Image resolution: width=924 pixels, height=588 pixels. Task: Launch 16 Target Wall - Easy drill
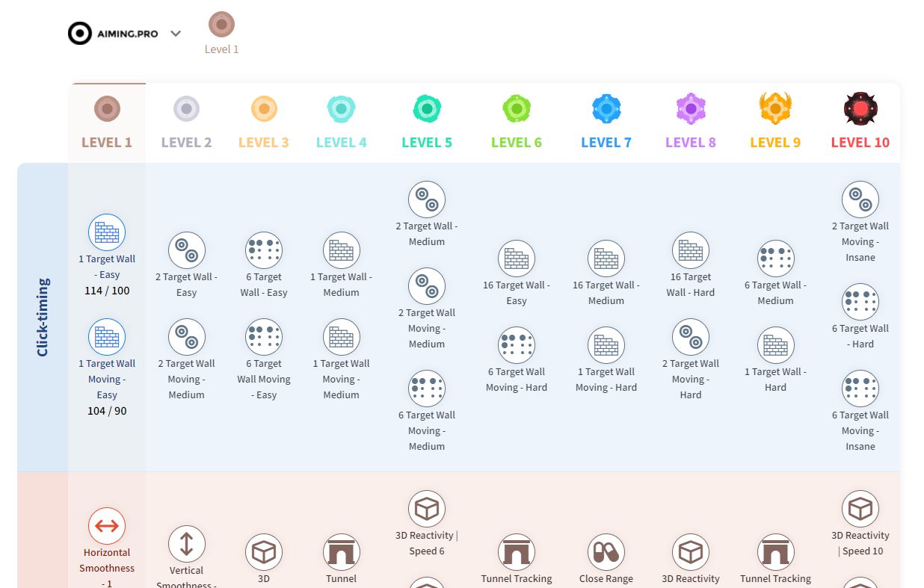[517, 259]
